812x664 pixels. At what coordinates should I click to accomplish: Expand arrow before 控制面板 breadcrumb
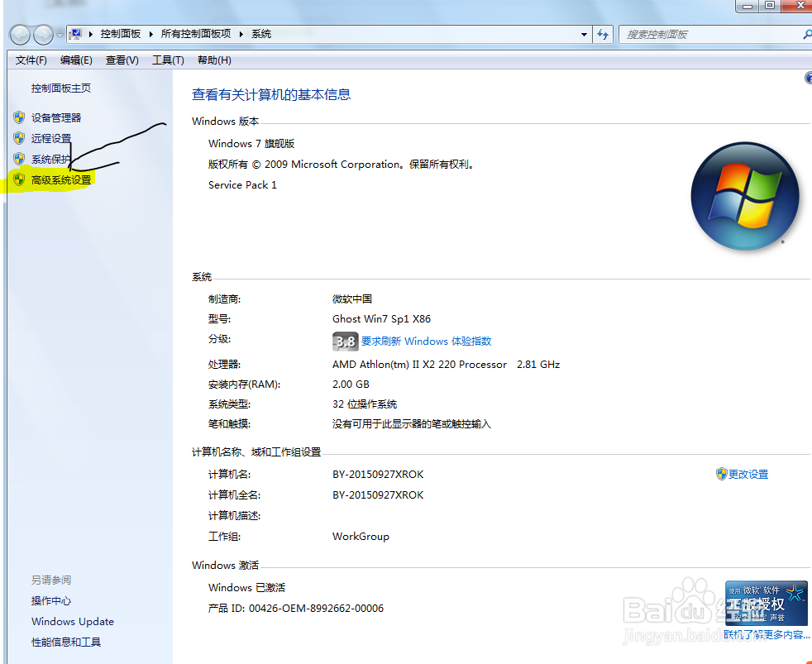click(91, 34)
